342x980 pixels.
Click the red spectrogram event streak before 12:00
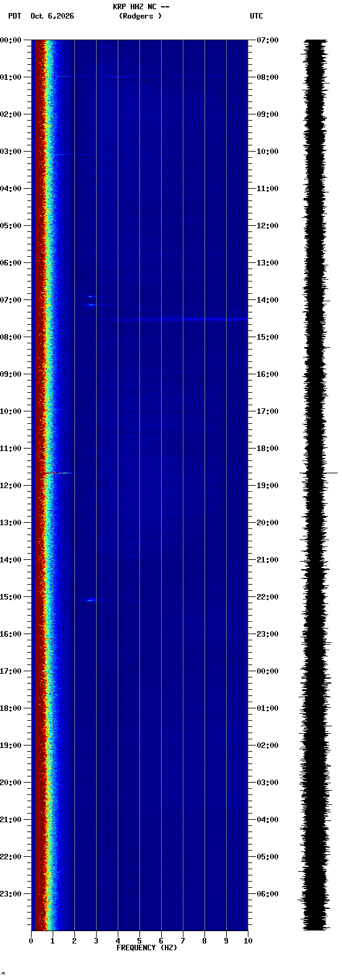tap(58, 473)
